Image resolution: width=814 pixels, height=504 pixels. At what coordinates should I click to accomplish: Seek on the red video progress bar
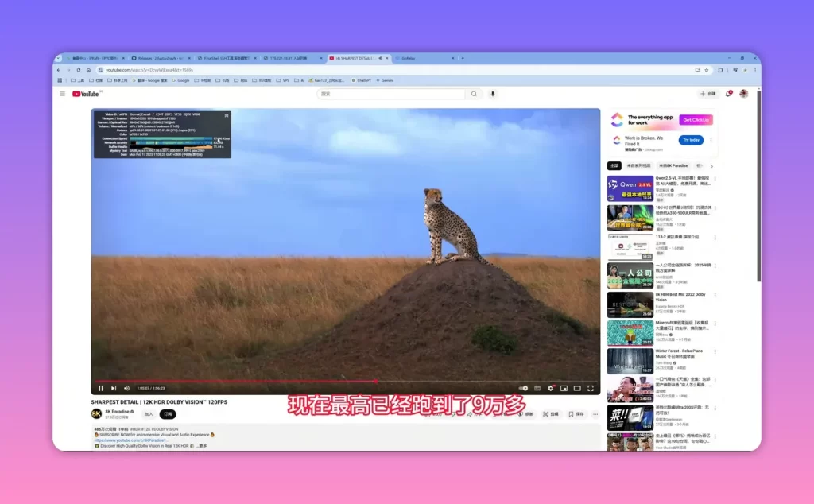(x=346, y=381)
